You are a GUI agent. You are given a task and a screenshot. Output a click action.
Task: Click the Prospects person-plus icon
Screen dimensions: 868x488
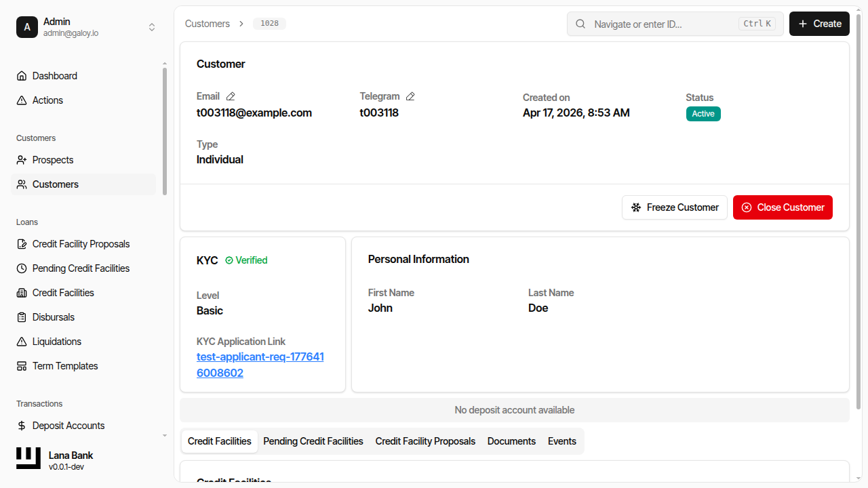pyautogui.click(x=22, y=160)
